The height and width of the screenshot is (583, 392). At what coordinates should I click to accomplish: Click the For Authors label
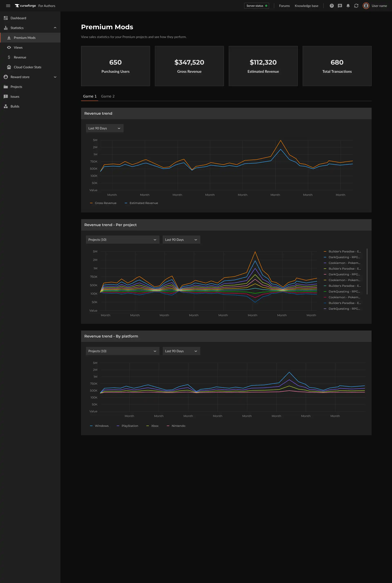point(47,6)
